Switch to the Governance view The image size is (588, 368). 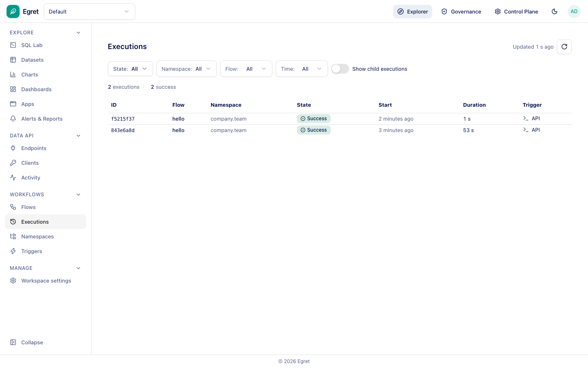pos(461,11)
